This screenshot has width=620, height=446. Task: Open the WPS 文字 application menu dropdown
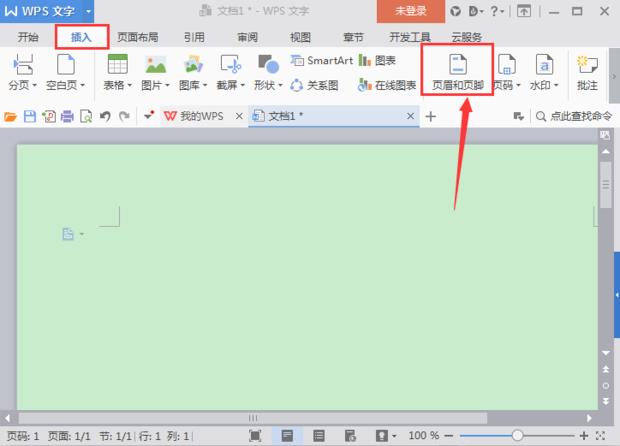pyautogui.click(x=89, y=11)
